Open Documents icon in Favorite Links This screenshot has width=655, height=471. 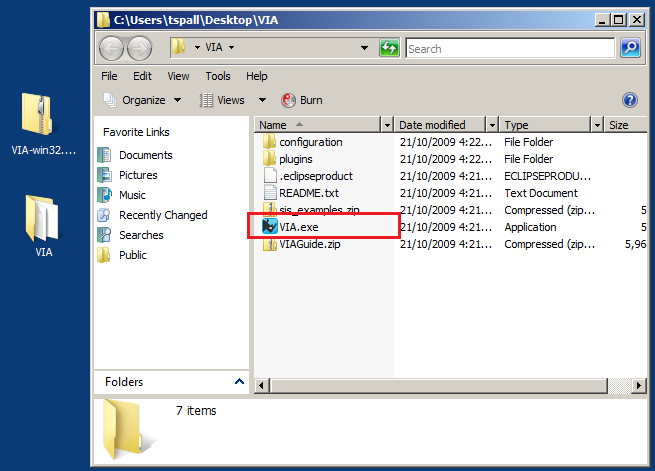point(104,155)
